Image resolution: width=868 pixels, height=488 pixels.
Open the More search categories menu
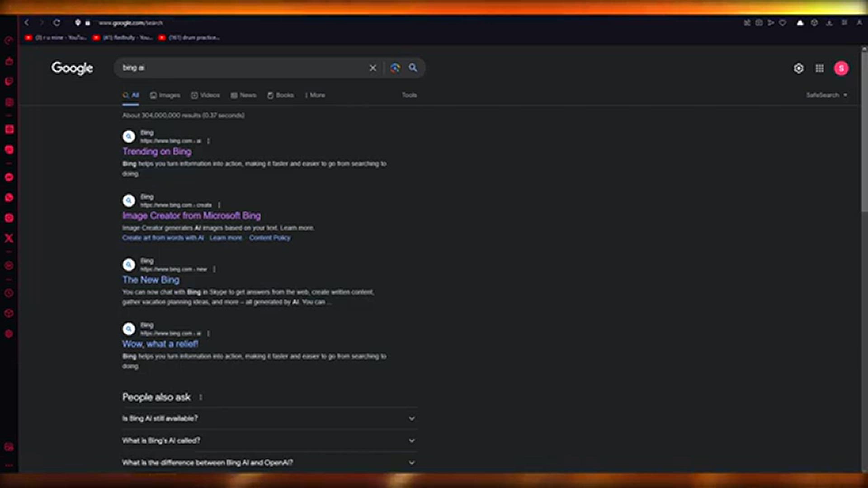pos(315,95)
